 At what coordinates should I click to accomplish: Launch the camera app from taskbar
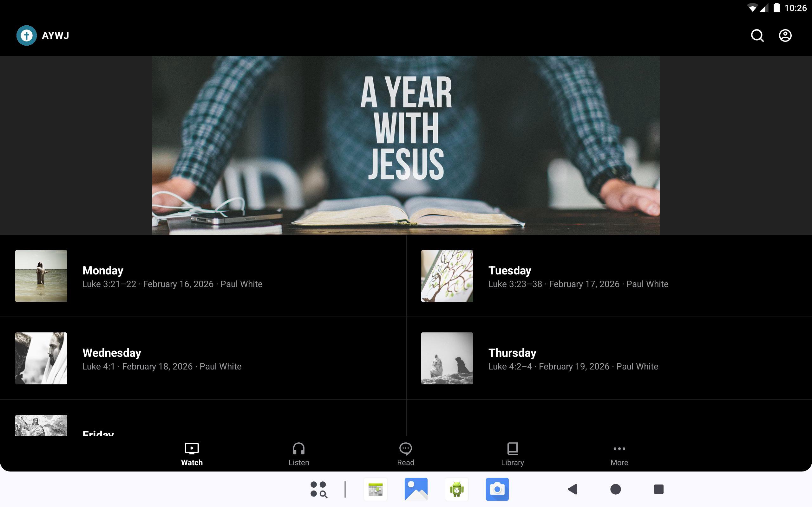[497, 489]
